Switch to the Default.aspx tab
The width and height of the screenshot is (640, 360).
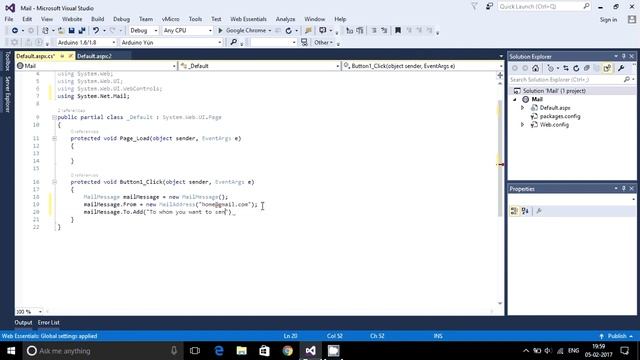[x=94, y=56]
